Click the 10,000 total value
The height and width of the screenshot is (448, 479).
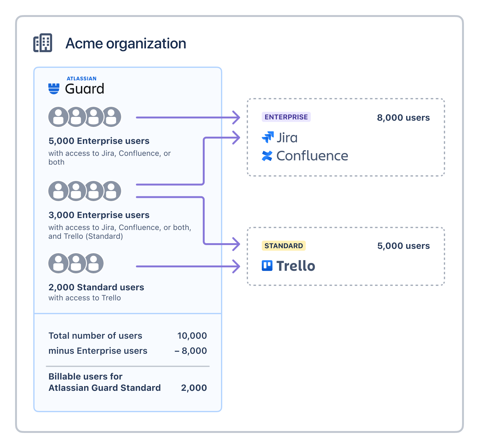192,336
